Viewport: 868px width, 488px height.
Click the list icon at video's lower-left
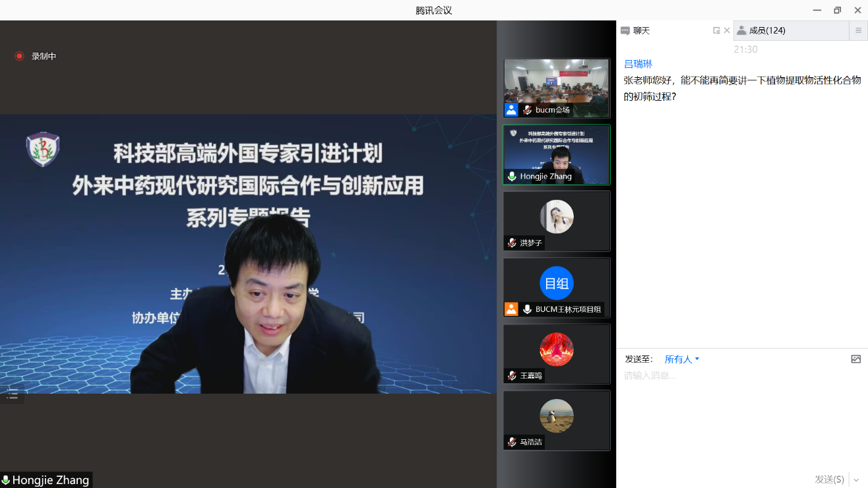(12, 396)
